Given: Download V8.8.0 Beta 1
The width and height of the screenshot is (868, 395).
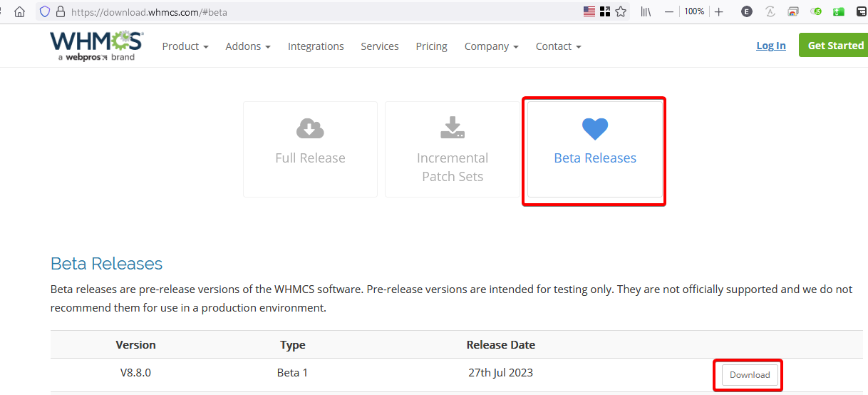Looking at the screenshot, I should click(x=750, y=375).
